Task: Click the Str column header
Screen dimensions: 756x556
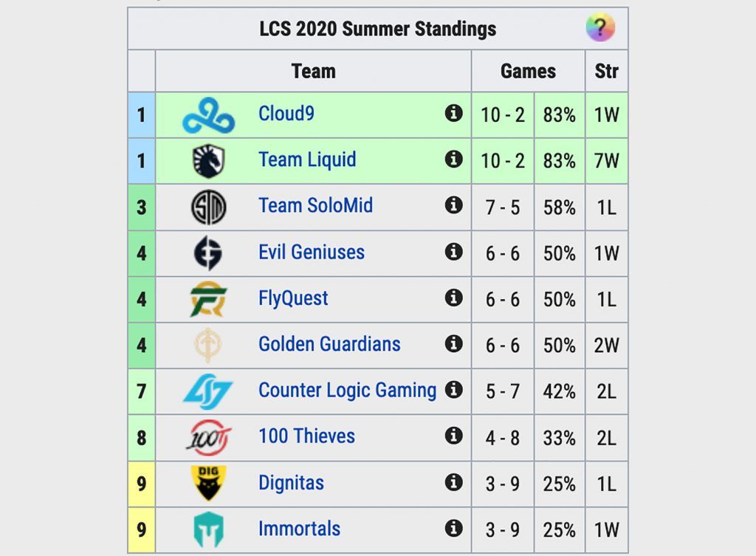Action: click(x=606, y=71)
